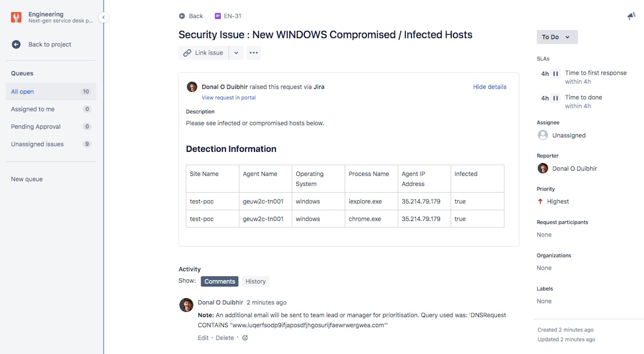Click the Unassigned assignee avatar icon
The width and height of the screenshot is (644, 354).
point(543,135)
